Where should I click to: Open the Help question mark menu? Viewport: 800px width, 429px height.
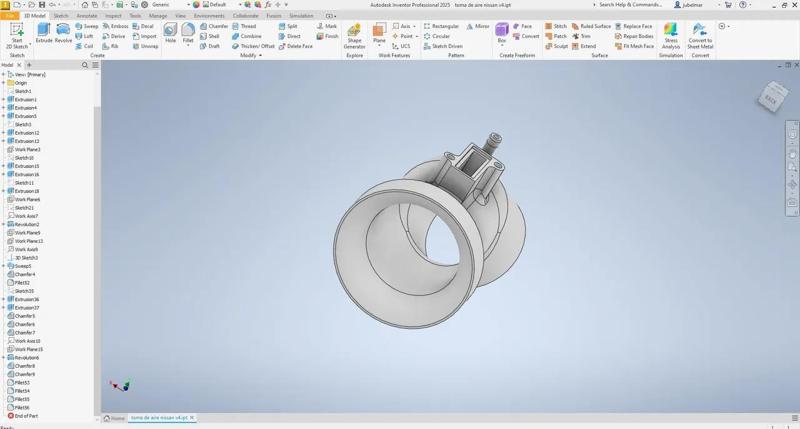[742, 5]
